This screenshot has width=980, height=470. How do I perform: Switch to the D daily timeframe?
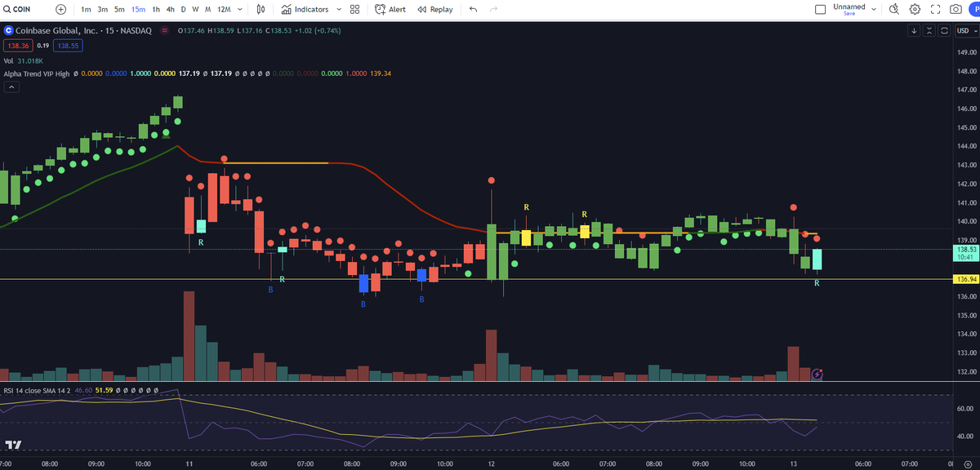(x=183, y=9)
